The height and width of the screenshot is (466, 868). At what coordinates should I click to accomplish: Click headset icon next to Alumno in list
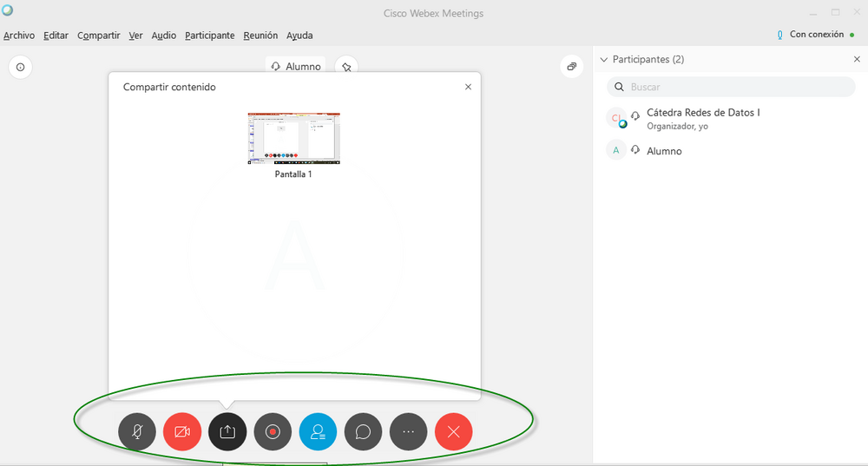pos(635,150)
